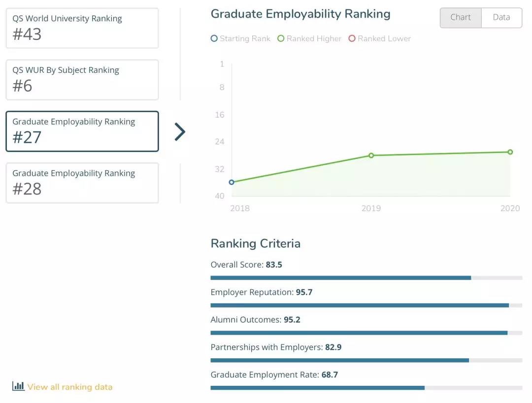Click the 2020 data point on the chart
This screenshot has width=532, height=403.
(x=510, y=152)
